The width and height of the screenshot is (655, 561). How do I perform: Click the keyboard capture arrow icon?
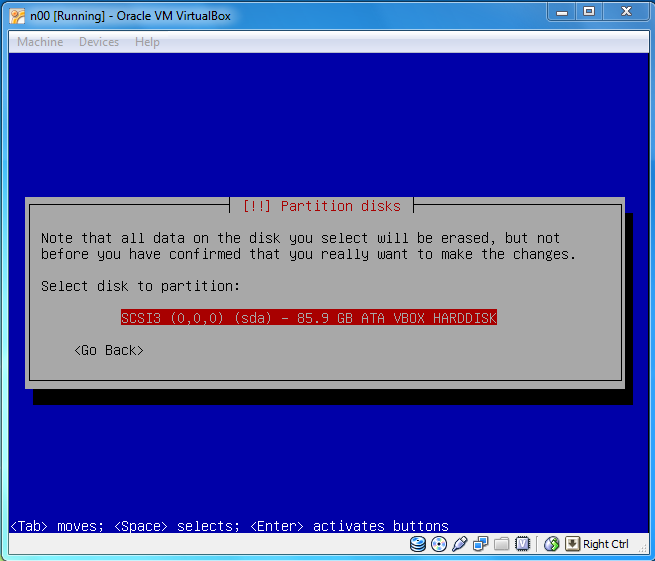(x=572, y=544)
